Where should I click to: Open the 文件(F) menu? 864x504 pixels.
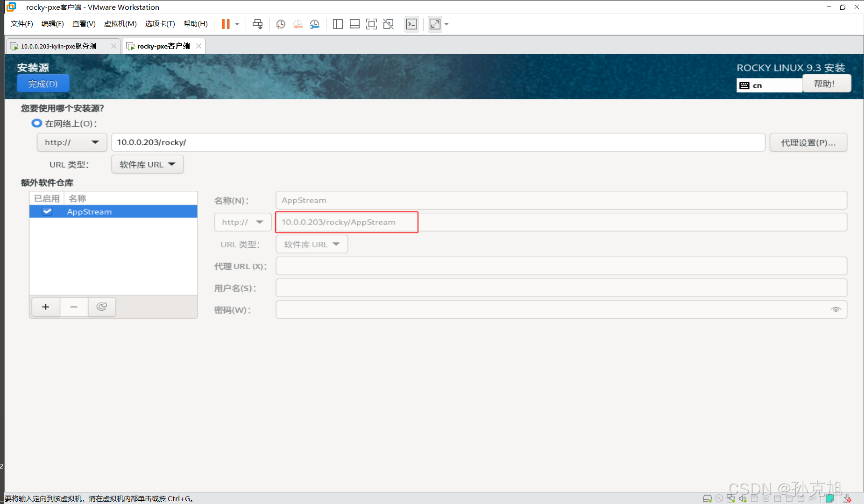coord(22,24)
